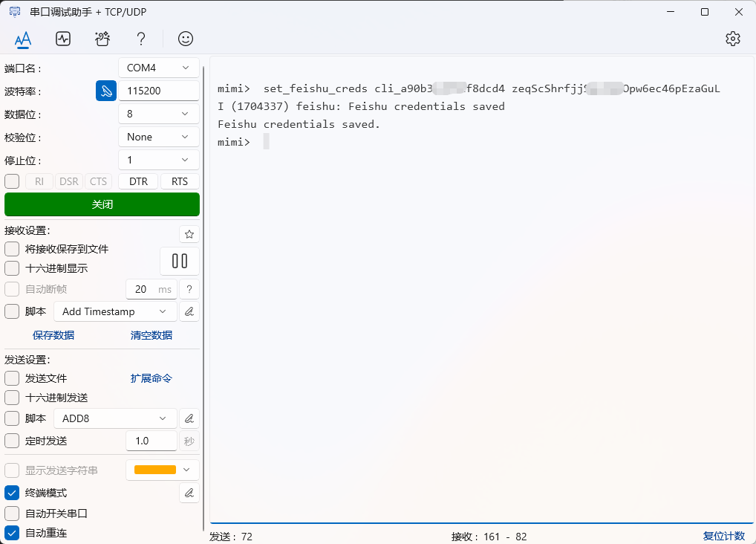Enable 十六进制显示 checkbox
Image resolution: width=756 pixels, height=544 pixels.
tap(11, 269)
